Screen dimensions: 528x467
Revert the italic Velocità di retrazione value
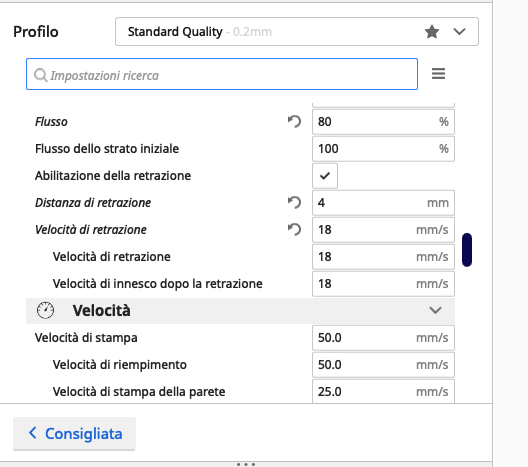294,230
